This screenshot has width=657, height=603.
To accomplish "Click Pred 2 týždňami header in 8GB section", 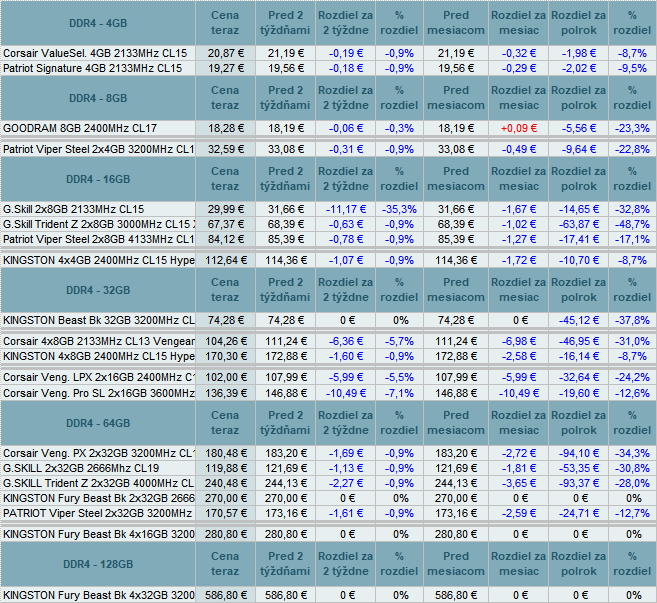I will click(x=285, y=98).
